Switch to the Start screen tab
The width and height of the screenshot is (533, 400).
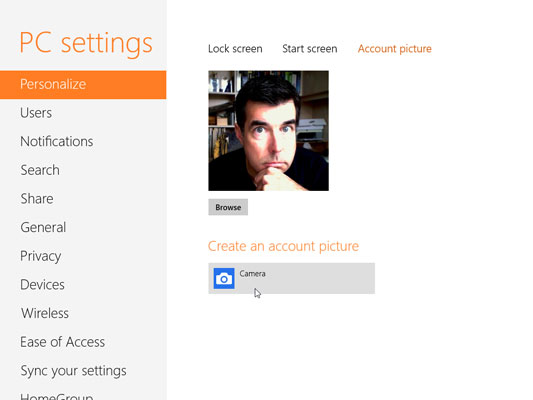310,49
